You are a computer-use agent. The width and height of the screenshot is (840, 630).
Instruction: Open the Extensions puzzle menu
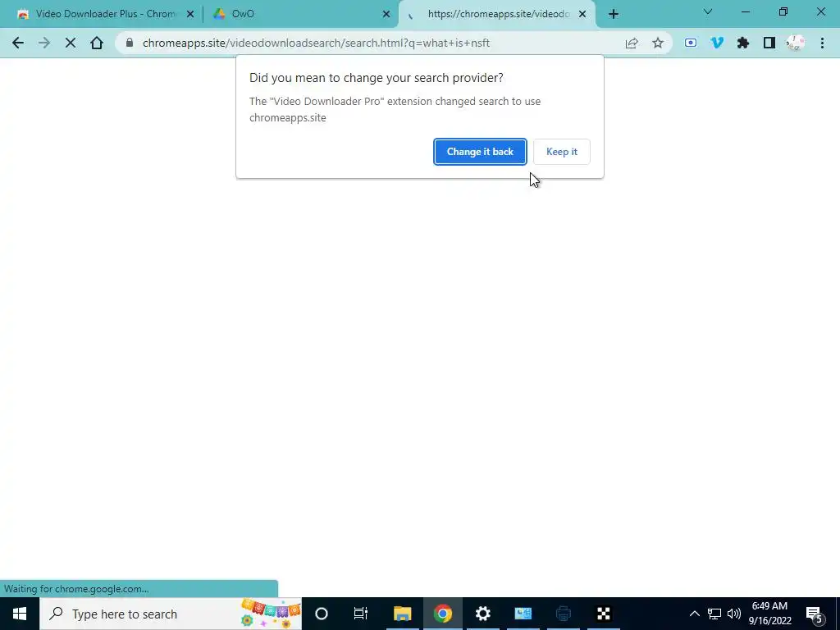tap(743, 43)
